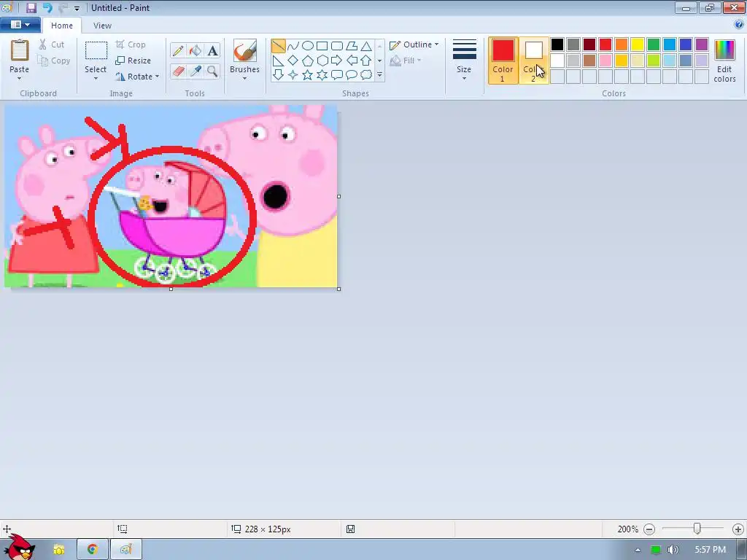Pick the purple color swatch

coord(701,44)
